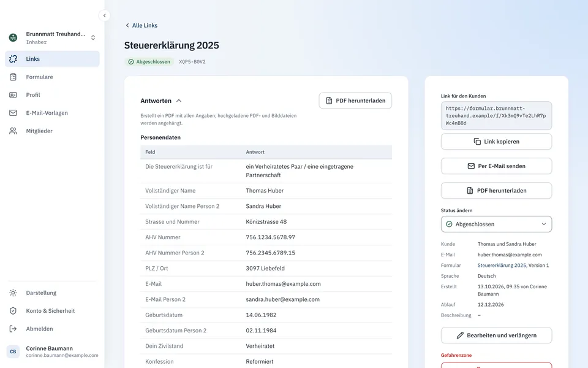
Task: Click the Feld column header
Action: 150,152
